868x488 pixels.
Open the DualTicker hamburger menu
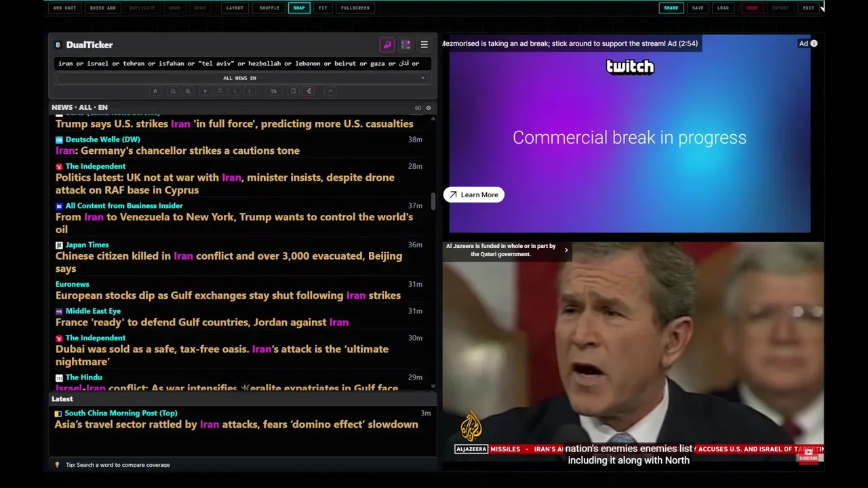click(x=424, y=45)
